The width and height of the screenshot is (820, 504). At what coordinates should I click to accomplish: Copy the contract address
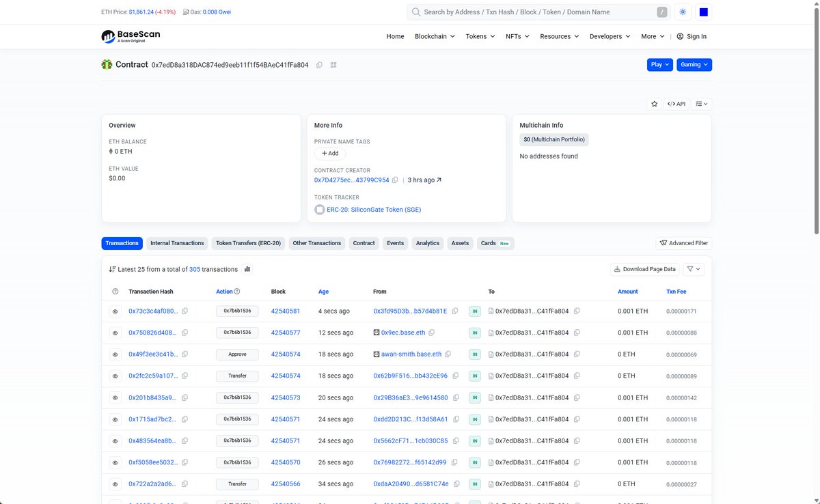click(319, 65)
